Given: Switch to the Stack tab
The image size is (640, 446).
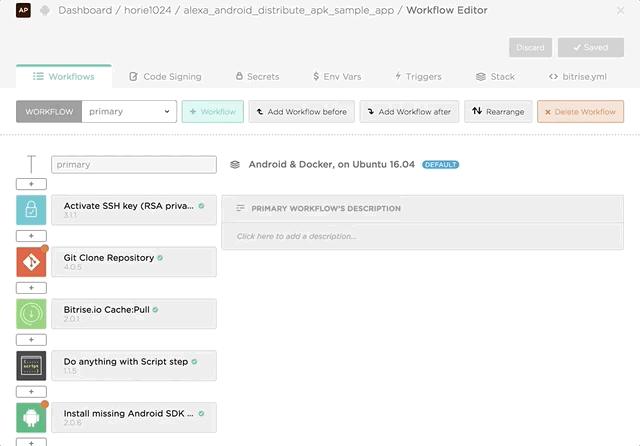Looking at the screenshot, I should (495, 76).
